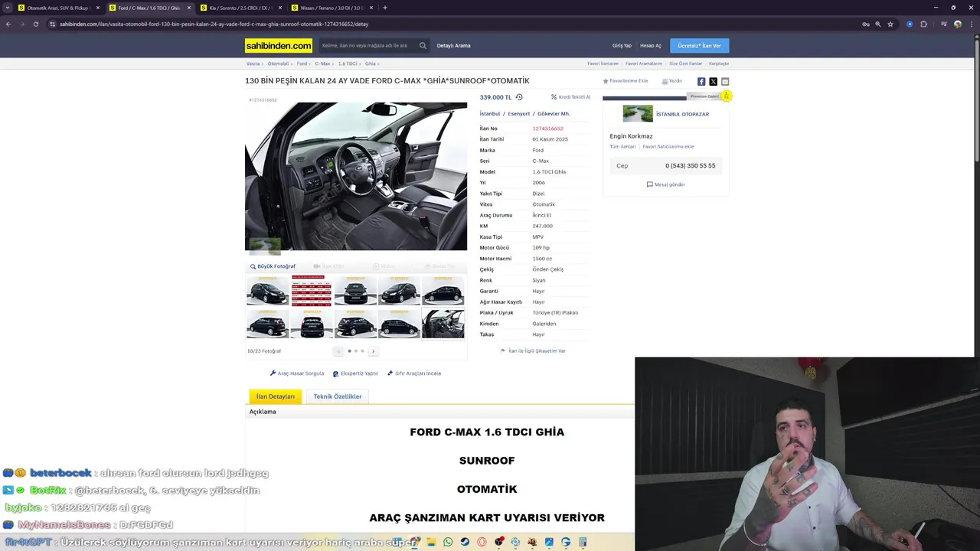Click the sahibinden.com logo

[279, 45]
